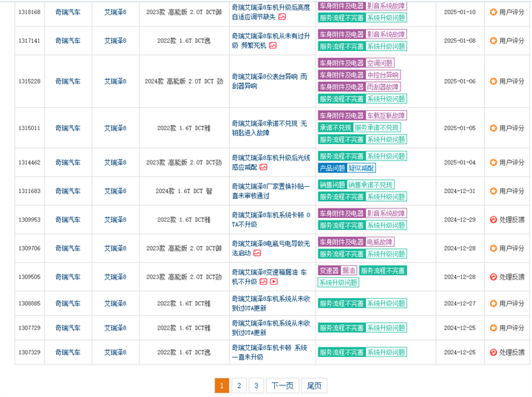Screen dimensions: 532x397
Task: Click the star icon beside 用户评分 in row 1314462
Action: pyautogui.click(x=494, y=163)
